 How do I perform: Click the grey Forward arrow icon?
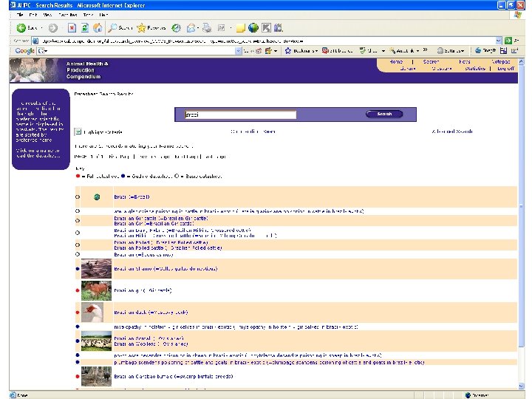pos(53,28)
